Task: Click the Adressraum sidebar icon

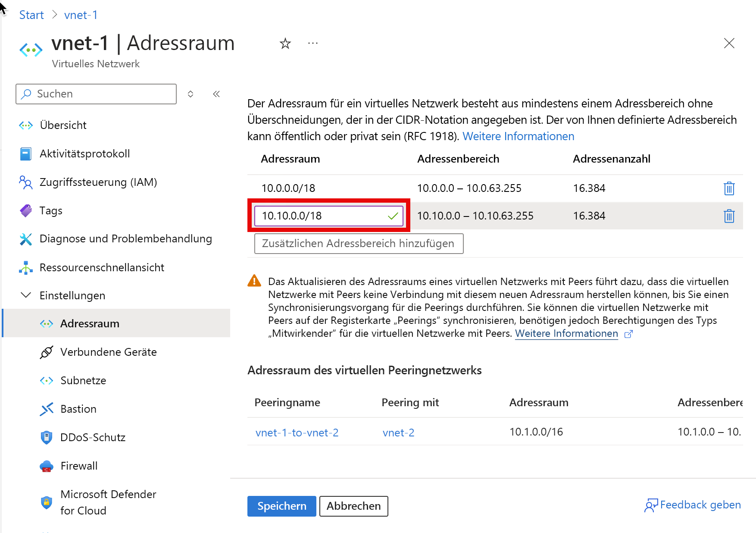Action: pos(47,323)
